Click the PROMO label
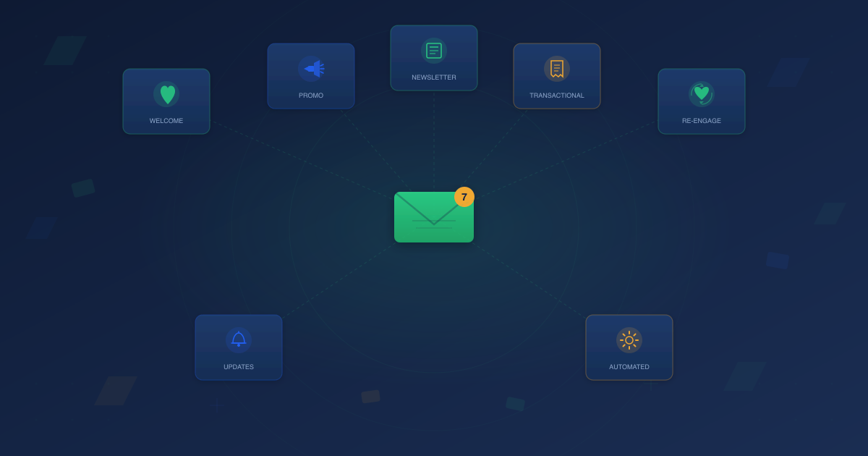Image resolution: width=868 pixels, height=456 pixels. (311, 95)
